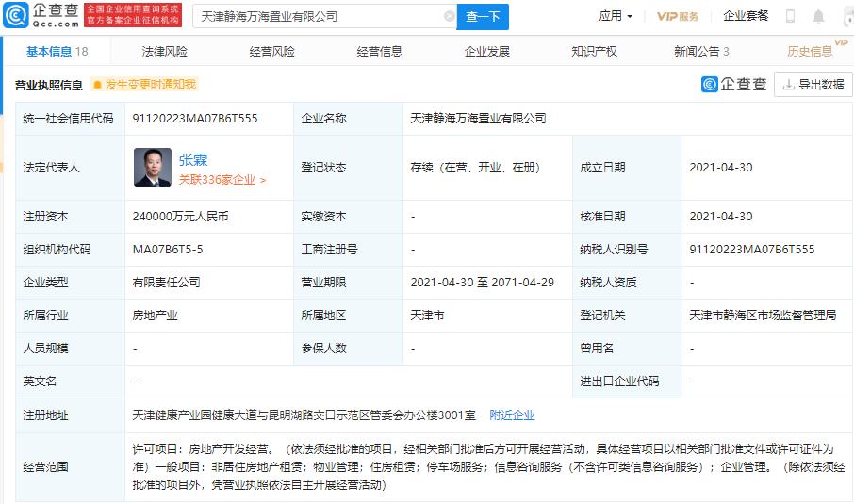Image resolution: width=854 pixels, height=504 pixels.
Task: Click the 统一社会信用代码 label cell
Action: click(71, 118)
